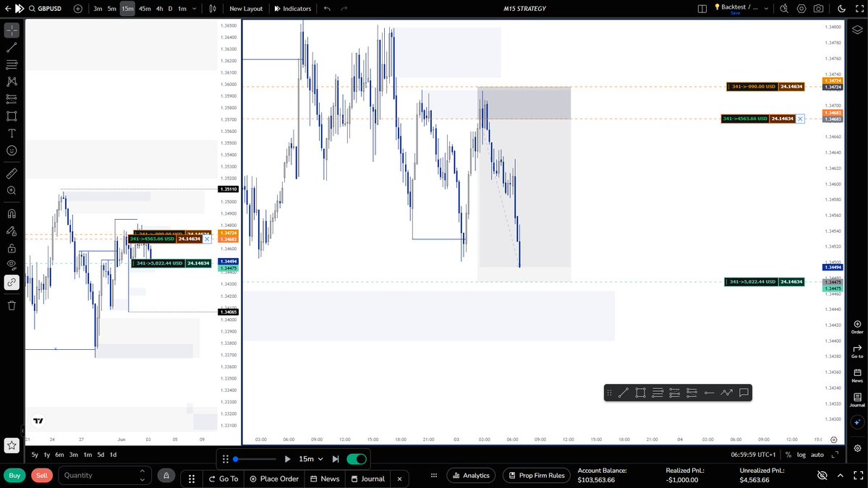Open the Journal on right sidebar
868x488 pixels.
[857, 400]
